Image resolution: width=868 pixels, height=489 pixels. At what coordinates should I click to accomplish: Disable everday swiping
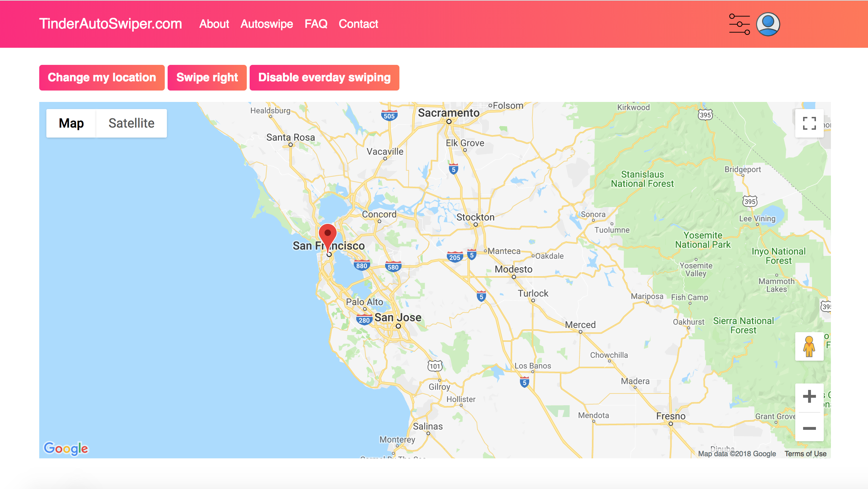[x=324, y=77]
